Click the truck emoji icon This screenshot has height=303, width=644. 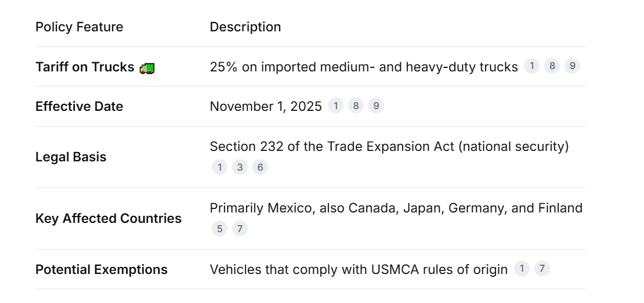coord(147,68)
